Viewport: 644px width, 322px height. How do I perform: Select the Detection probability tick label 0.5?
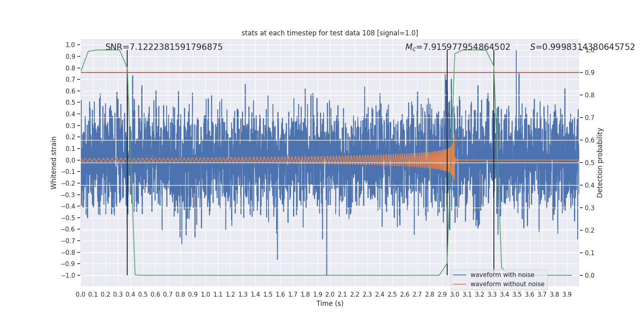click(x=590, y=163)
